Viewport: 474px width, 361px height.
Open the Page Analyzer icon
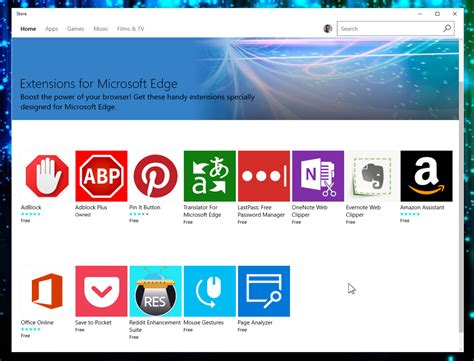point(264,291)
